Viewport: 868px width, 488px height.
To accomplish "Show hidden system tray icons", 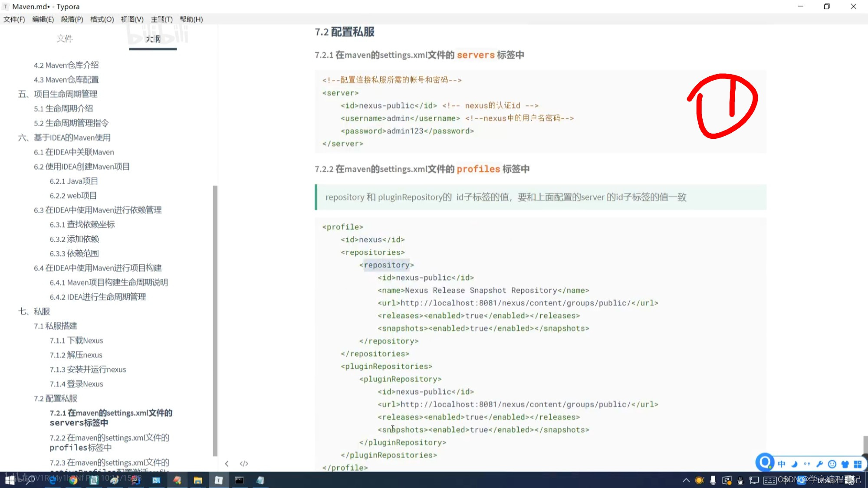I will pos(686,480).
